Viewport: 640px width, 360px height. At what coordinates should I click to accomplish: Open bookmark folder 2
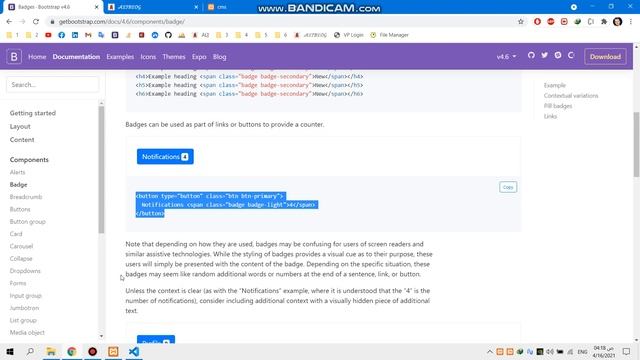pyautogui.click(x=32, y=35)
